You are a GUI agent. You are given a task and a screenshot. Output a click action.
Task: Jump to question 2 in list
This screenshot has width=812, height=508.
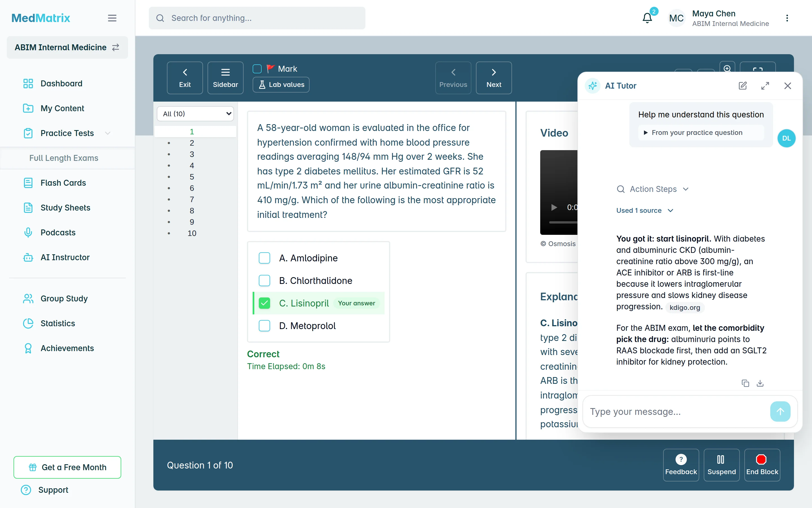pos(192,143)
